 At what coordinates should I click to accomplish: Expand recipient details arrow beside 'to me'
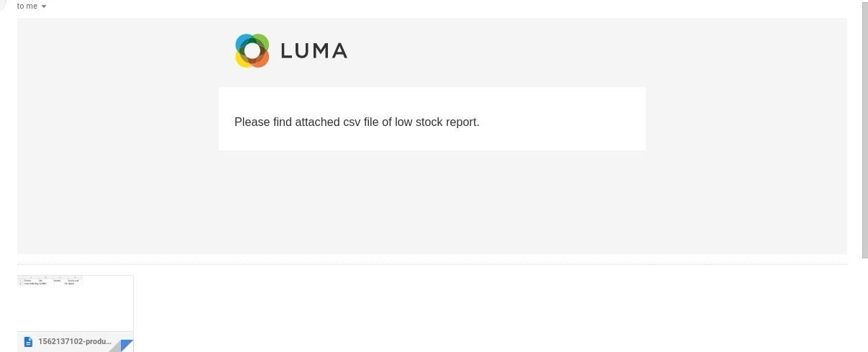(44, 6)
